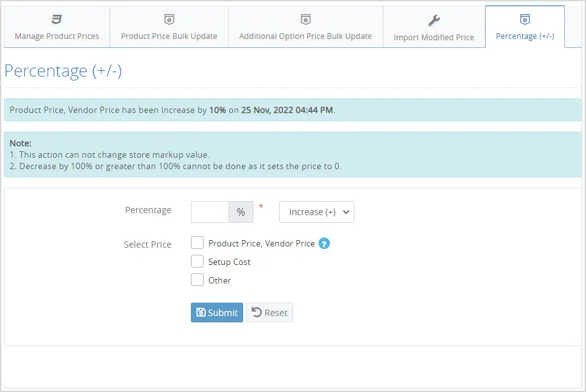Click the 'Select Price' label
Screen dimensions: 586x392
pyautogui.click(x=147, y=245)
